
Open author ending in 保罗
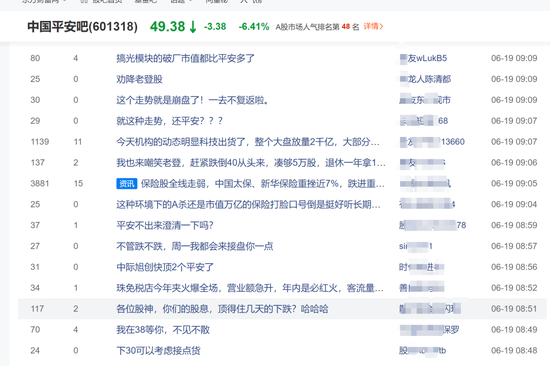[x=429, y=330]
